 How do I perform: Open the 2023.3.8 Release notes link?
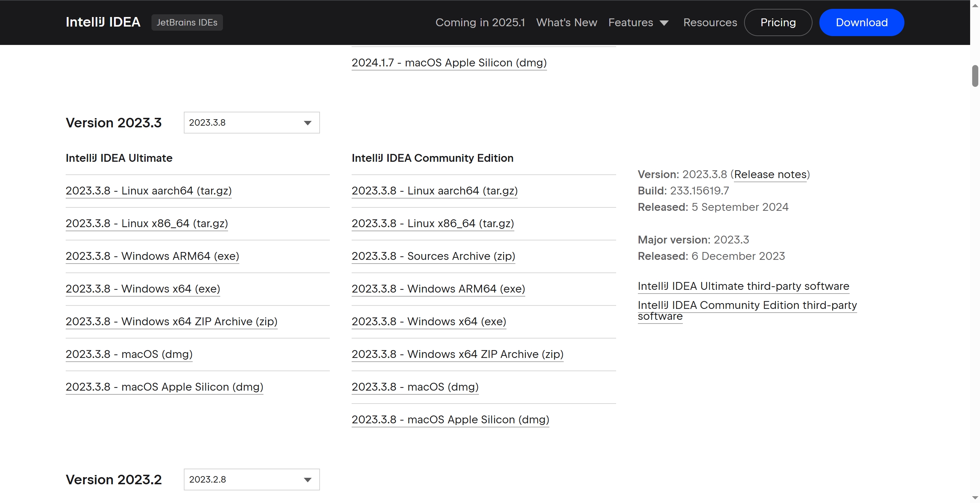click(x=770, y=174)
